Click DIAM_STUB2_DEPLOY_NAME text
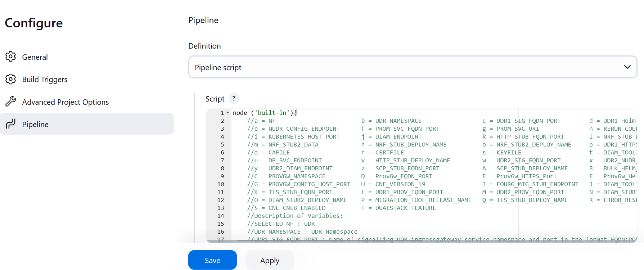Image resolution: width=644 pixels, height=270 pixels. (x=307, y=200)
